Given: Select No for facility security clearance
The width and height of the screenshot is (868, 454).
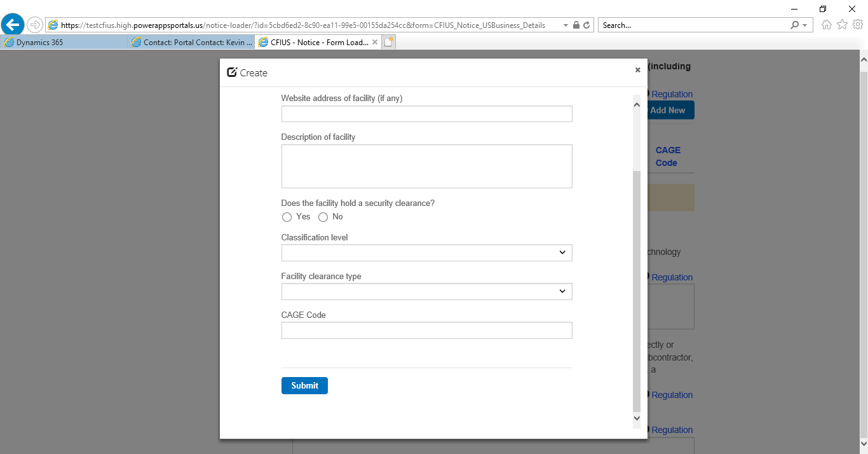Looking at the screenshot, I should pos(323,217).
